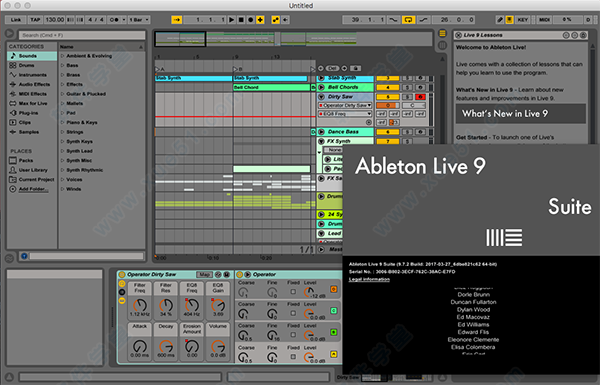The width and height of the screenshot is (600, 385).
Task: Open the User Library place
Action: tap(32, 170)
